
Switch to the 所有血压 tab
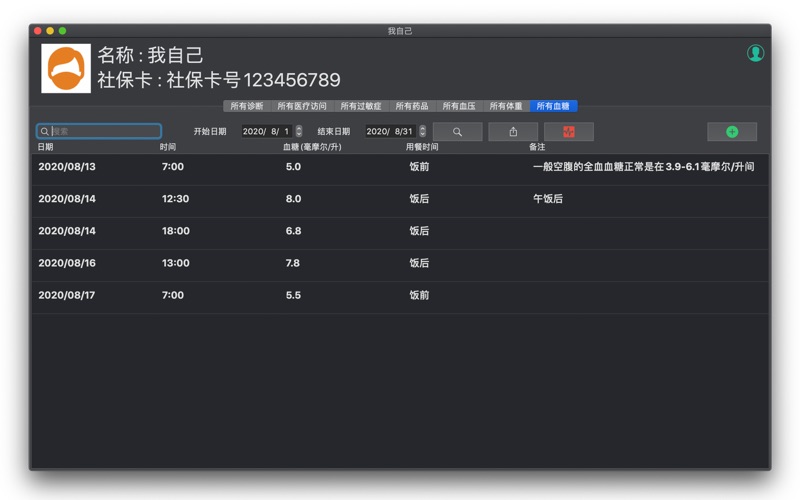click(459, 106)
